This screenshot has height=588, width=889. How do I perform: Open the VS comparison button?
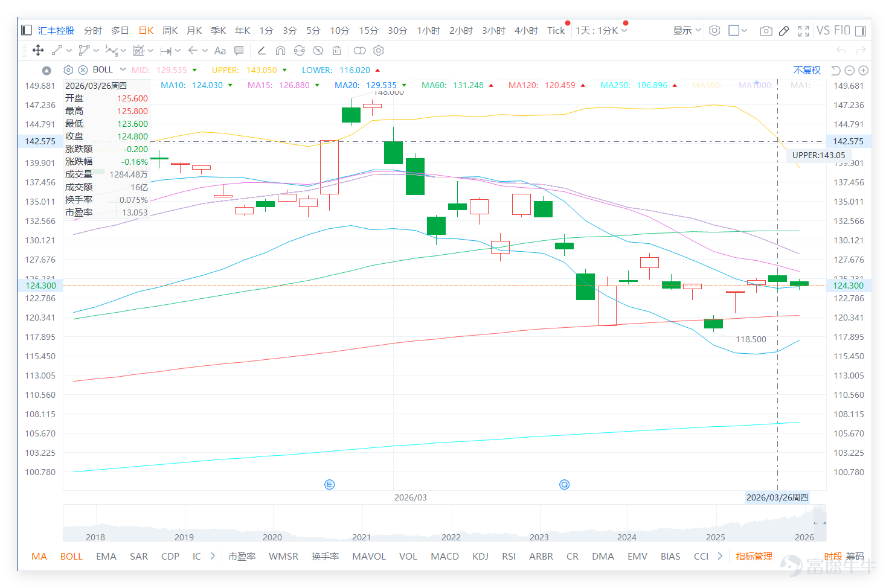(823, 30)
